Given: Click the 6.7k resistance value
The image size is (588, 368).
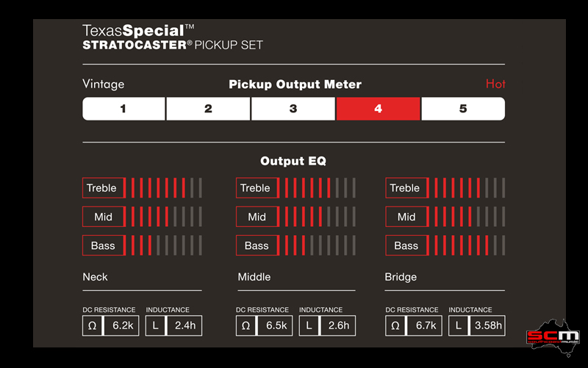Looking at the screenshot, I should tap(426, 325).
